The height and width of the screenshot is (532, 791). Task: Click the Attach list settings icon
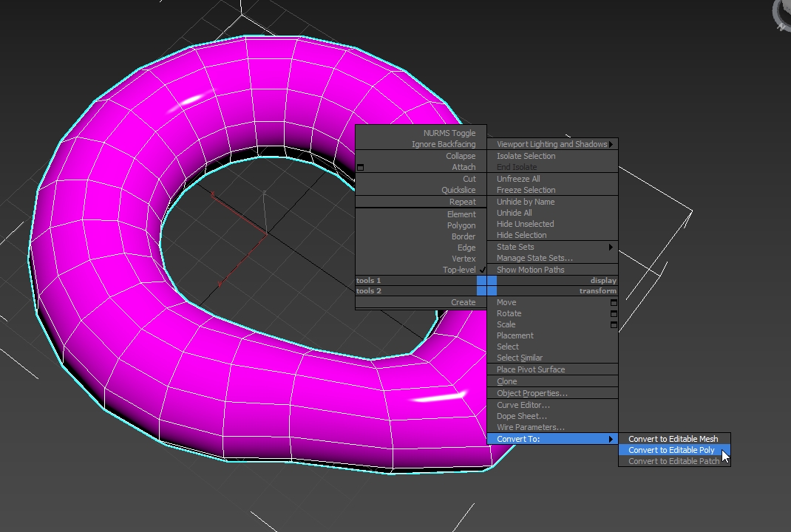pyautogui.click(x=361, y=168)
